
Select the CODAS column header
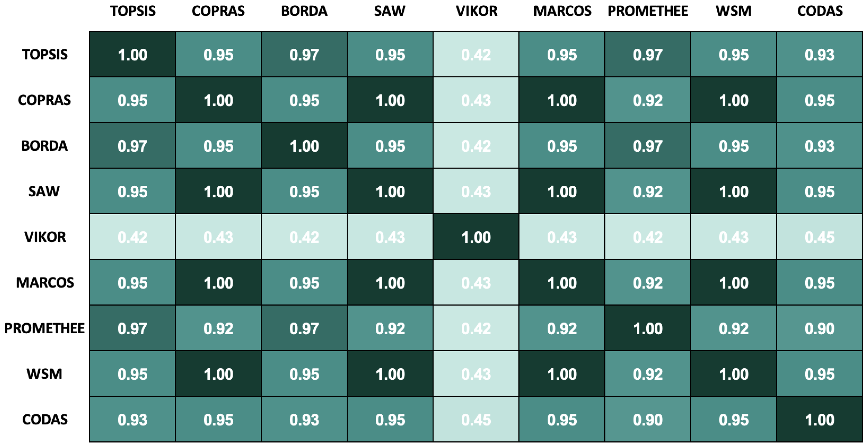point(820,11)
